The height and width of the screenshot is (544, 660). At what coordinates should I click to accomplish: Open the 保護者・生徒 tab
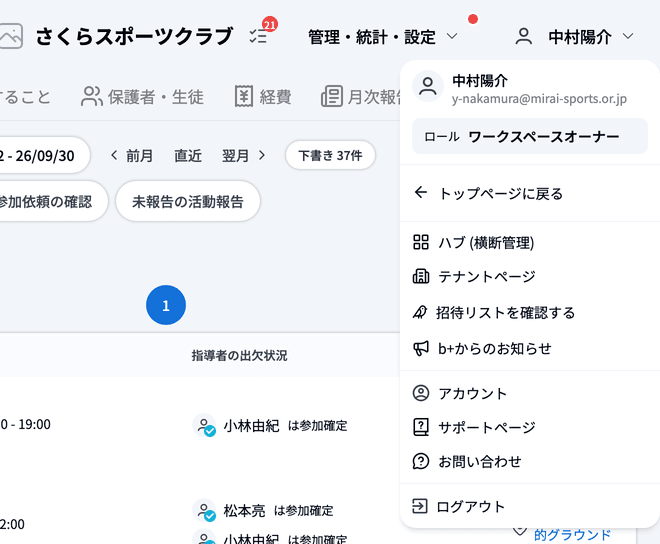click(x=142, y=97)
